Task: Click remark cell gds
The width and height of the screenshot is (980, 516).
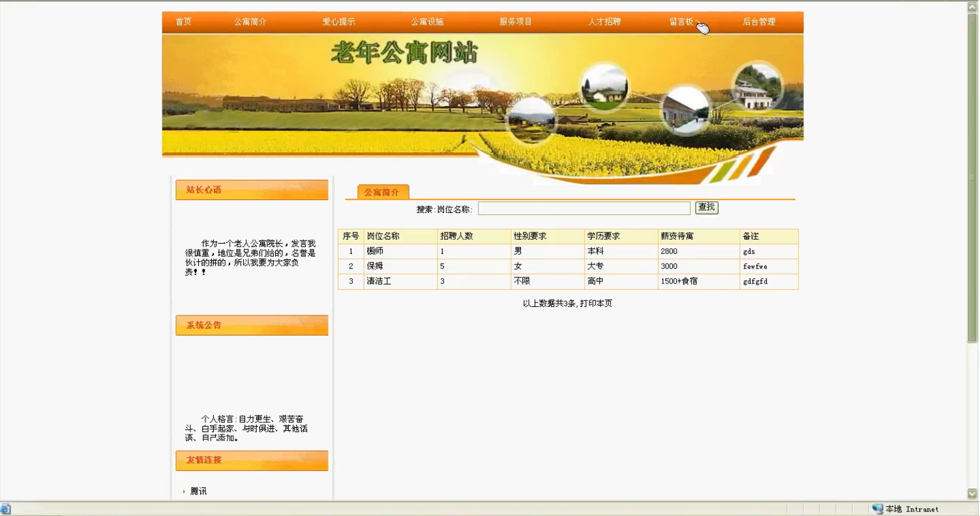Action: (769, 251)
